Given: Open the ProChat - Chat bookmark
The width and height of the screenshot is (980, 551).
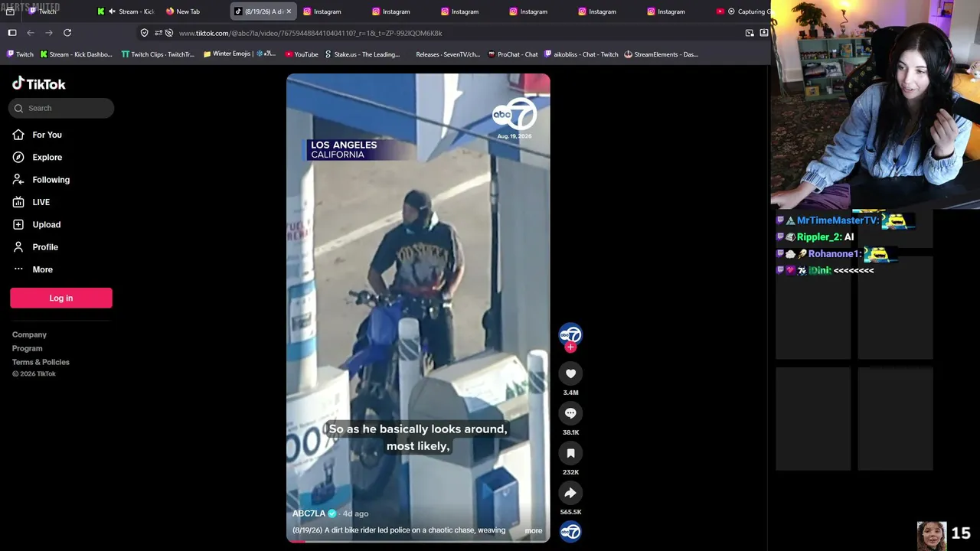Looking at the screenshot, I should tap(513, 54).
